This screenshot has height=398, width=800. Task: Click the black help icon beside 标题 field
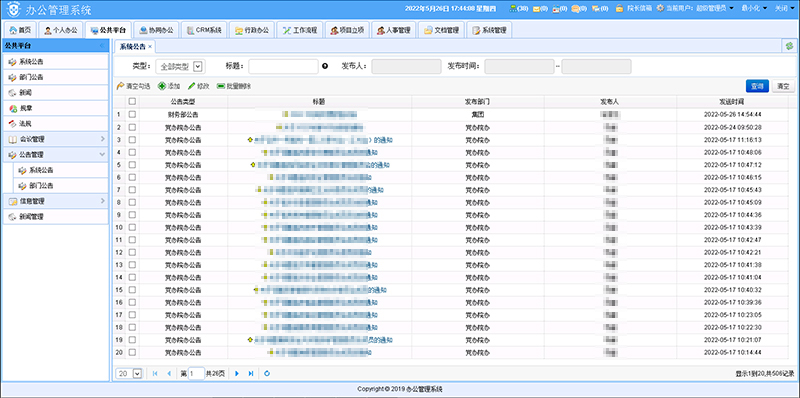326,66
